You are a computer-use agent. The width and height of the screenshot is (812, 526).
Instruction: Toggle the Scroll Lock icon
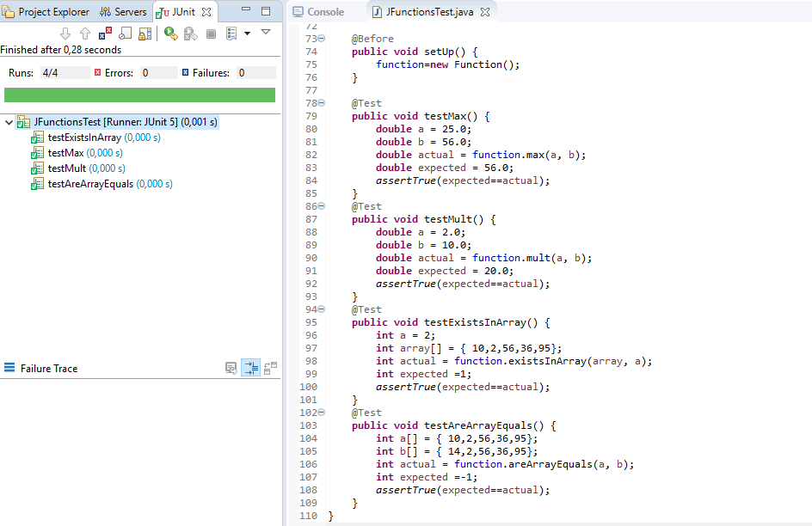click(x=145, y=34)
